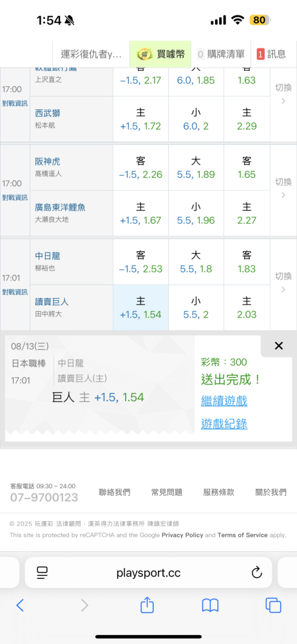Select 中日龍 大 5.5, 1.8 over bet
The image size is (297, 644).
[196, 261]
